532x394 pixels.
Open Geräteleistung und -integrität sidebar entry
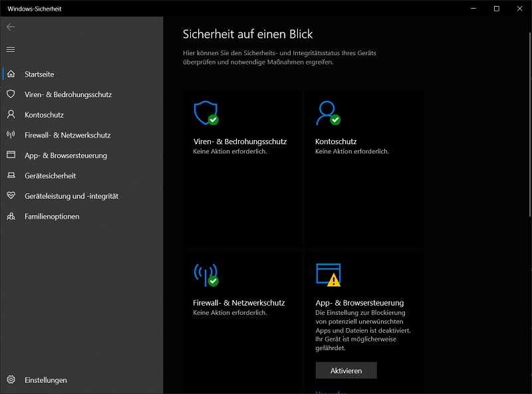81,196
